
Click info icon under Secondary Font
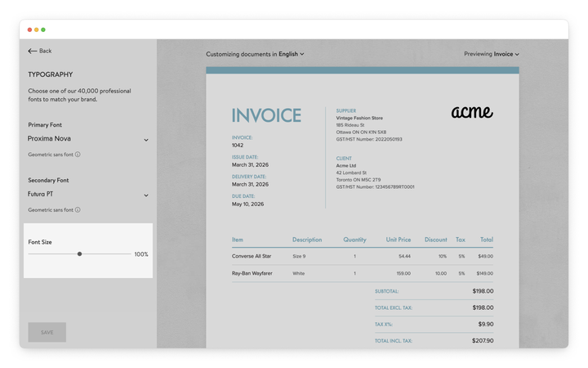click(x=78, y=209)
